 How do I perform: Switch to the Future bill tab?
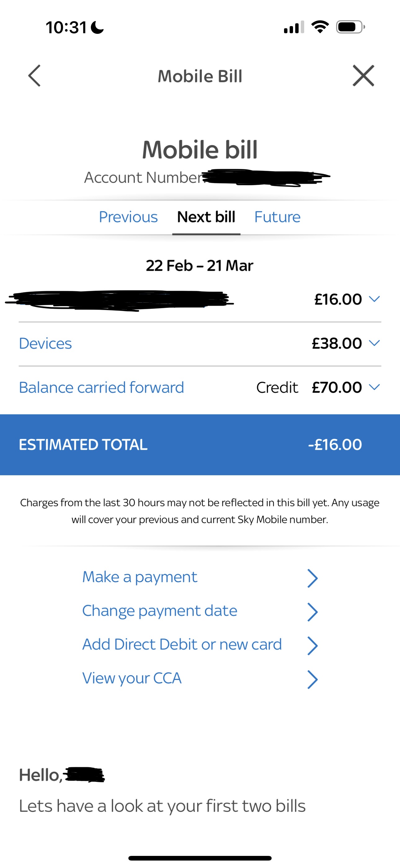pyautogui.click(x=277, y=217)
